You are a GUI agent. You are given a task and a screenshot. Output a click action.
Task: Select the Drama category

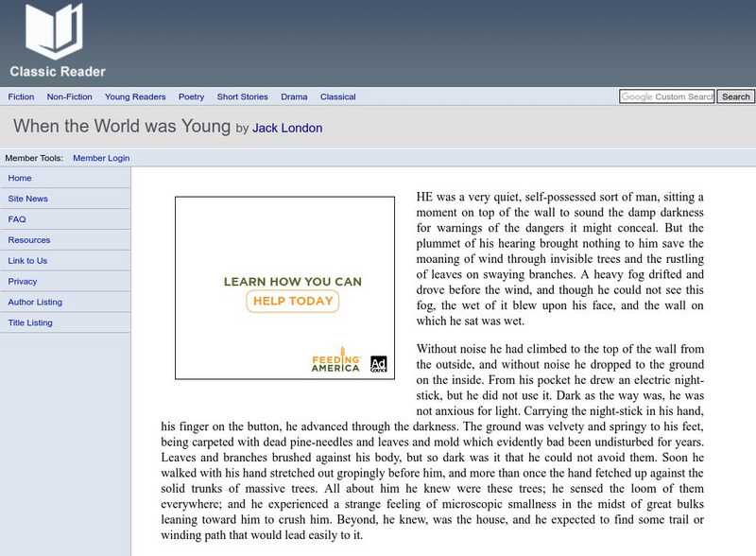point(294,96)
